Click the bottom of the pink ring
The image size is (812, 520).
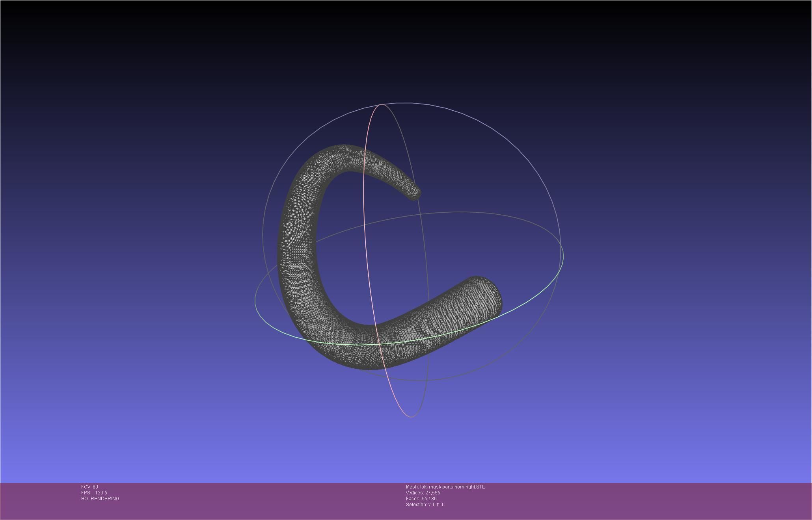click(411, 416)
